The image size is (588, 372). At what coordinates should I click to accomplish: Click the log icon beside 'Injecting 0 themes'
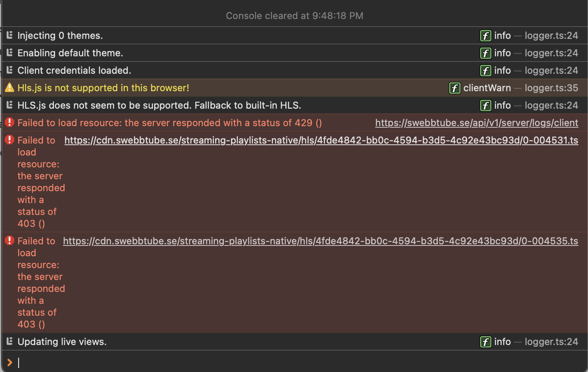coord(9,35)
